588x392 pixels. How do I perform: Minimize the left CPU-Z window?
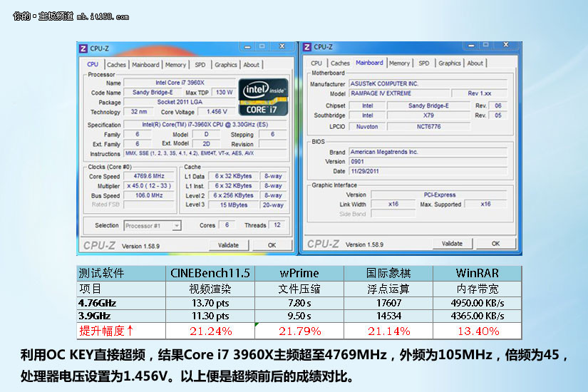tap(247, 46)
